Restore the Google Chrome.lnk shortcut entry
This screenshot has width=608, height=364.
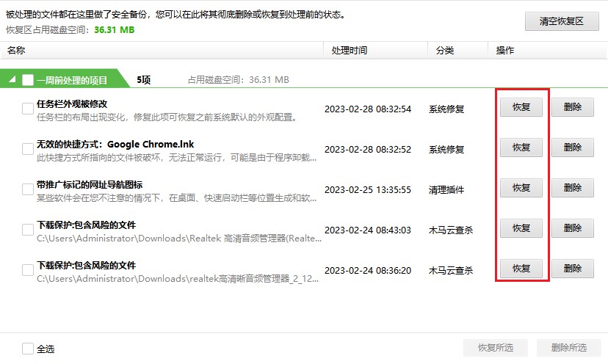coord(521,148)
